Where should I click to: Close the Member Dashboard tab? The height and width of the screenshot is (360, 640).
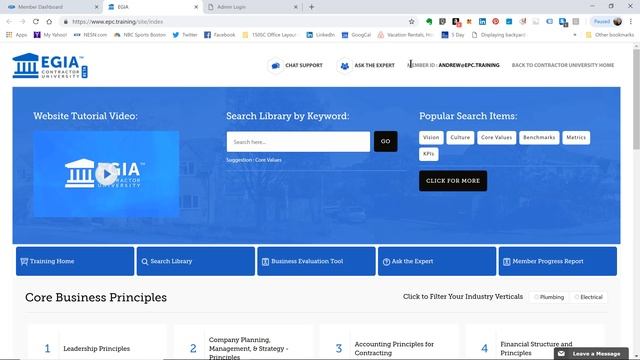[97, 7]
